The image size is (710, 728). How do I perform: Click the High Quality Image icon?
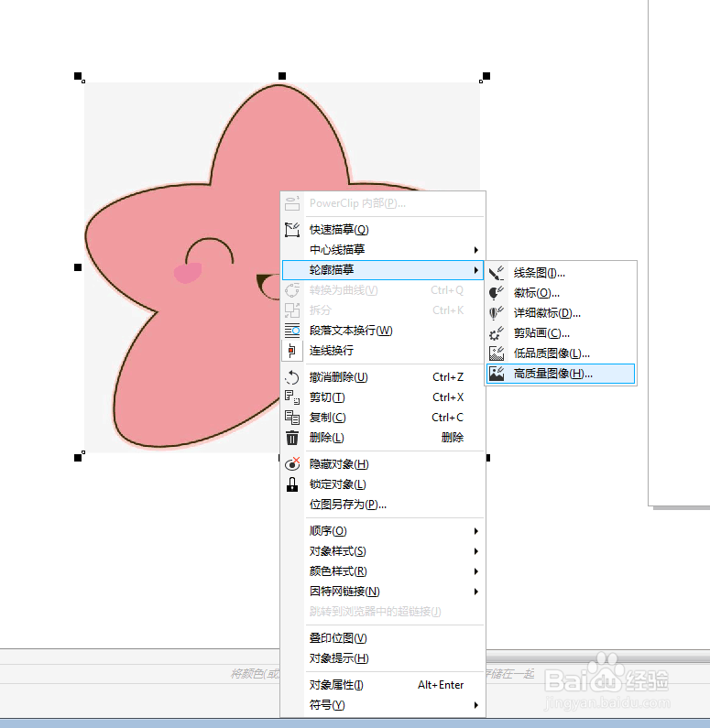point(497,374)
